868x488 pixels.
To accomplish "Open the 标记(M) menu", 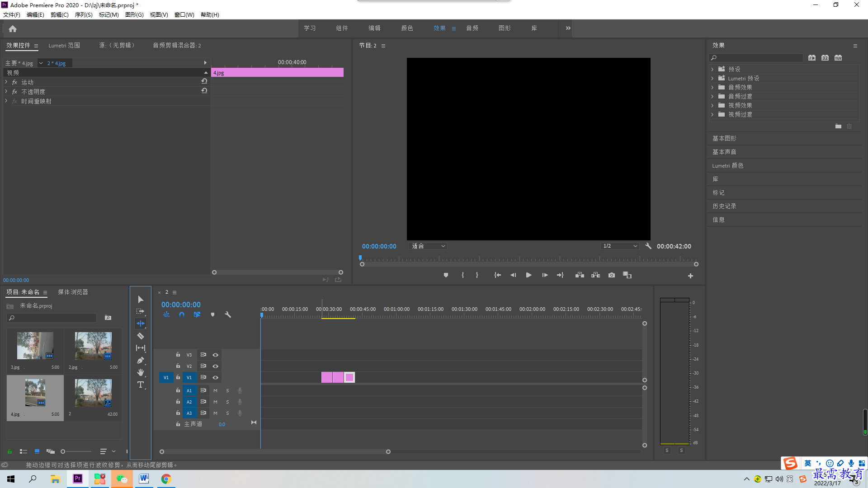I will [109, 15].
